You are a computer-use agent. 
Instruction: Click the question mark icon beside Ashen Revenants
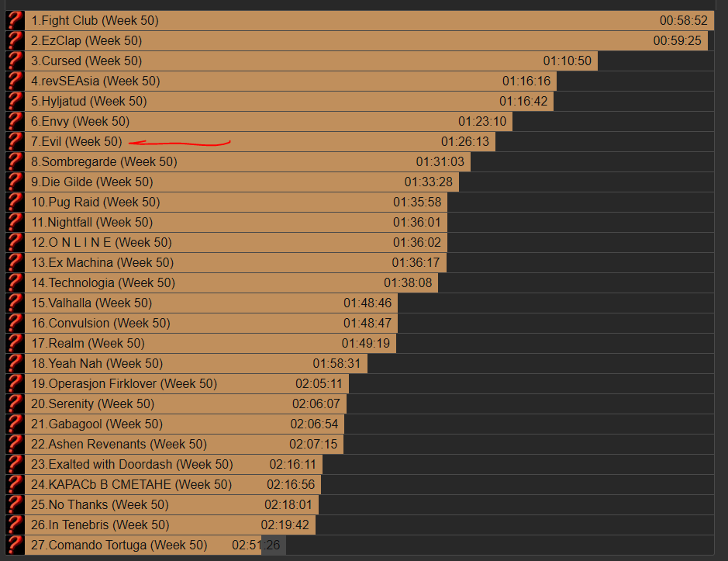(15, 444)
